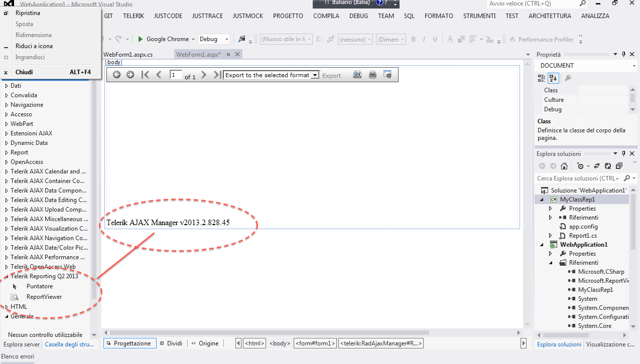Open the Nuovo stile in linea dropdown

click(309, 39)
